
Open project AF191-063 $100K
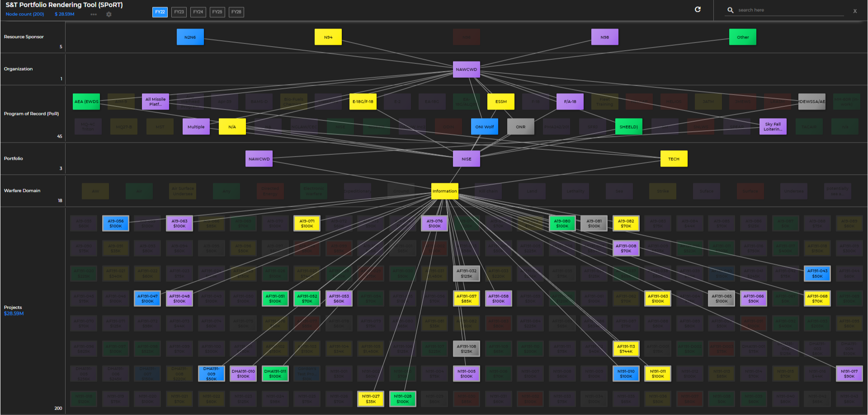[x=658, y=299]
